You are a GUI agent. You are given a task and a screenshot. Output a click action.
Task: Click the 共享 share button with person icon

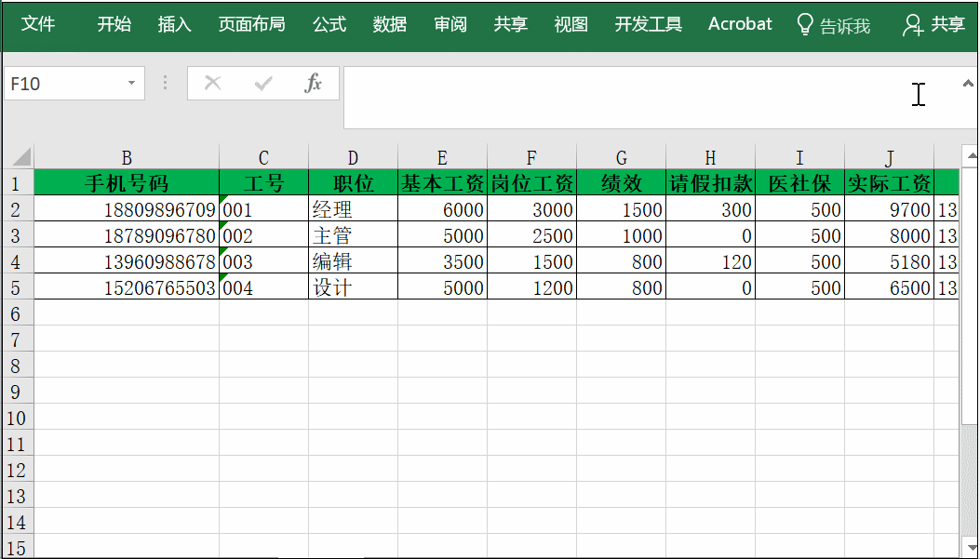[933, 24]
